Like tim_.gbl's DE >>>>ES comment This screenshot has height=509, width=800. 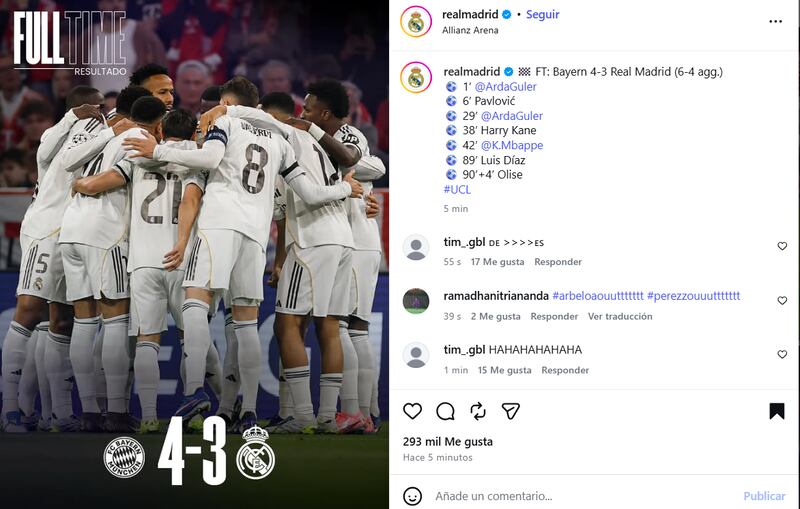pyautogui.click(x=782, y=246)
